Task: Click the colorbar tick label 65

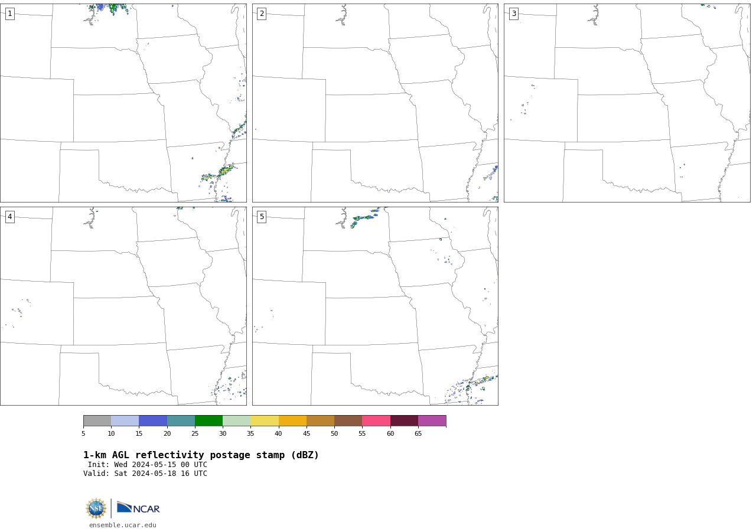Action: [418, 434]
